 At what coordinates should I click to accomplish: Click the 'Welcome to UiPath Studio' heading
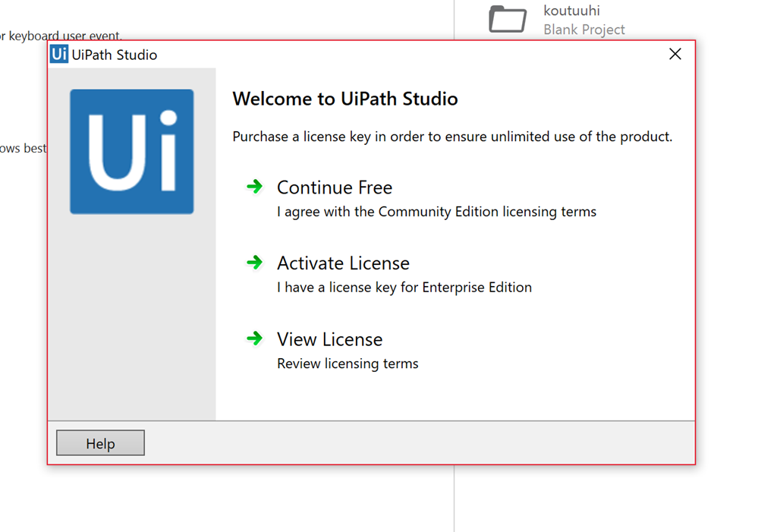point(345,99)
